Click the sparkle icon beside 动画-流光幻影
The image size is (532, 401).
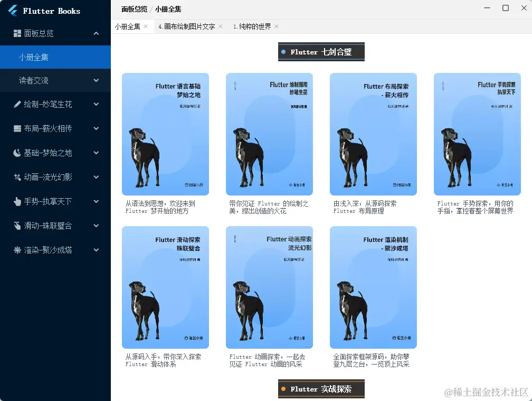tap(17, 177)
